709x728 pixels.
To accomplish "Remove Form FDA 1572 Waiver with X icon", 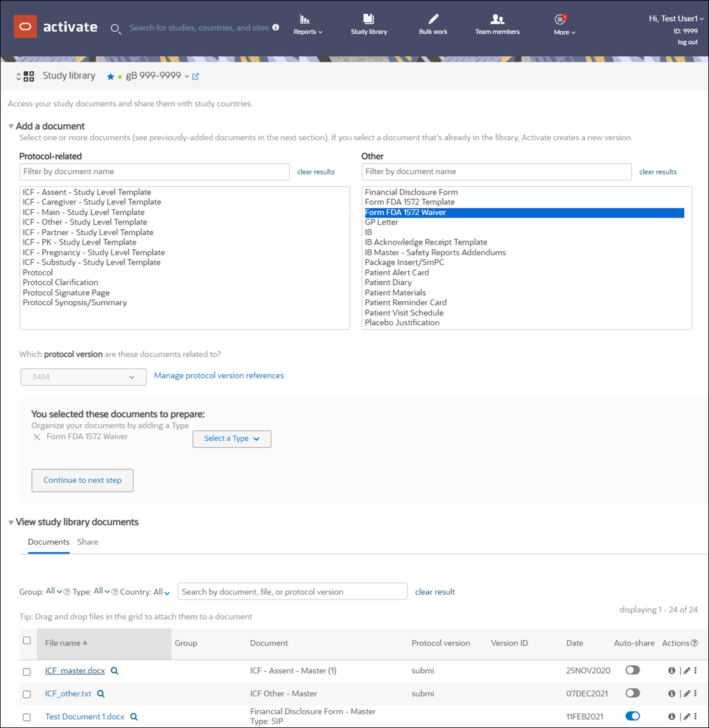I will 37,437.
